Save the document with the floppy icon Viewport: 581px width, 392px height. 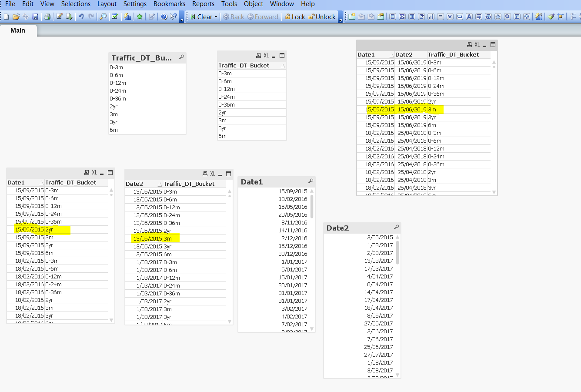35,17
